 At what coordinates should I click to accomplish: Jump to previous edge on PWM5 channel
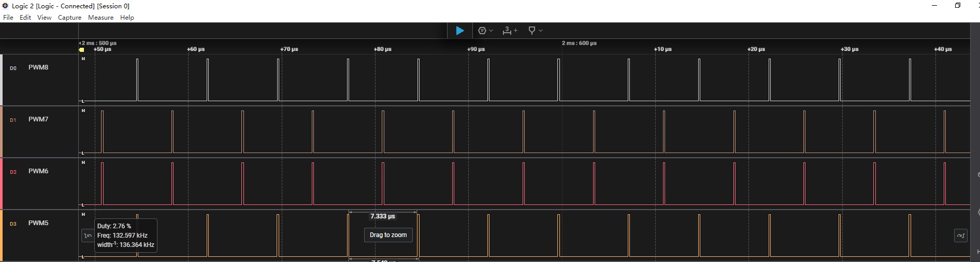[x=88, y=236]
